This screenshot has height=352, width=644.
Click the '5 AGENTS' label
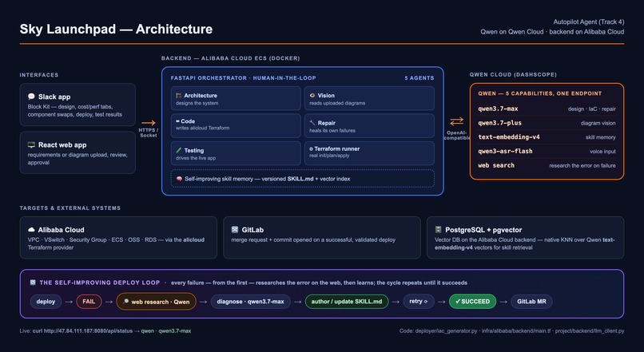419,78
